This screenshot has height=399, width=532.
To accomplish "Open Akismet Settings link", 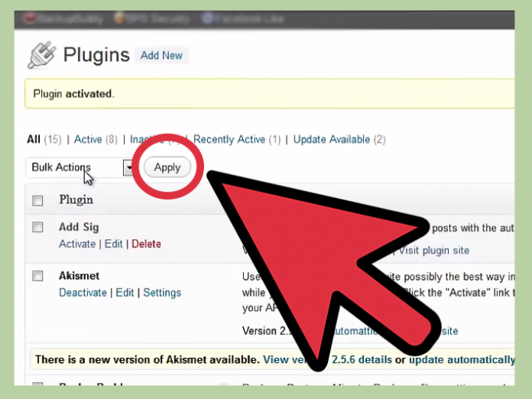I will point(162,293).
